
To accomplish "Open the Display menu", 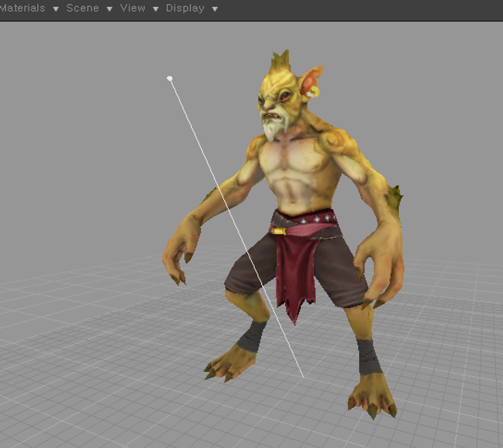I will [185, 8].
